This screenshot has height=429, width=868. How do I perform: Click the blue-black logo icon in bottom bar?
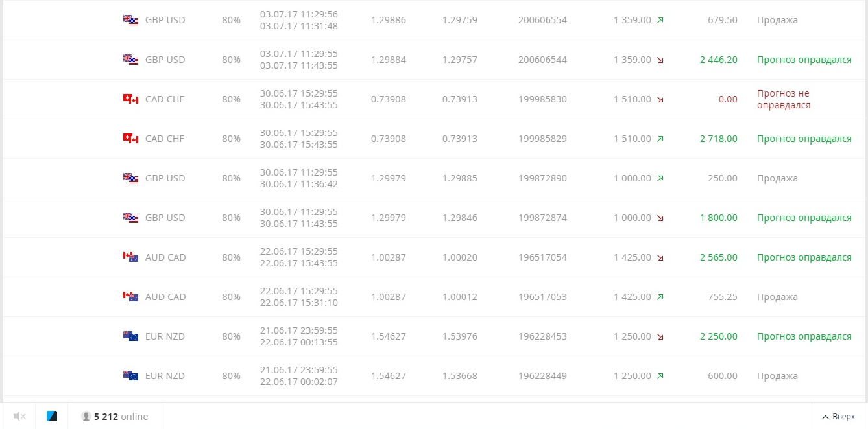coord(52,417)
